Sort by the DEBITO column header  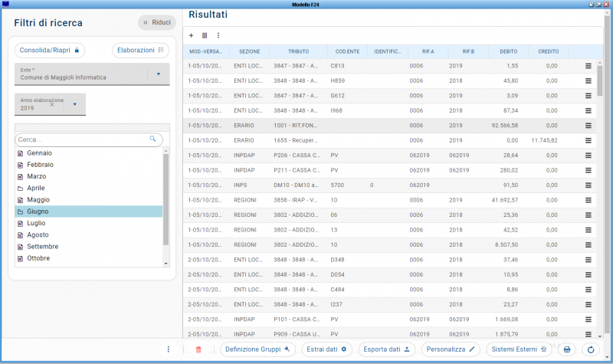[x=508, y=52]
